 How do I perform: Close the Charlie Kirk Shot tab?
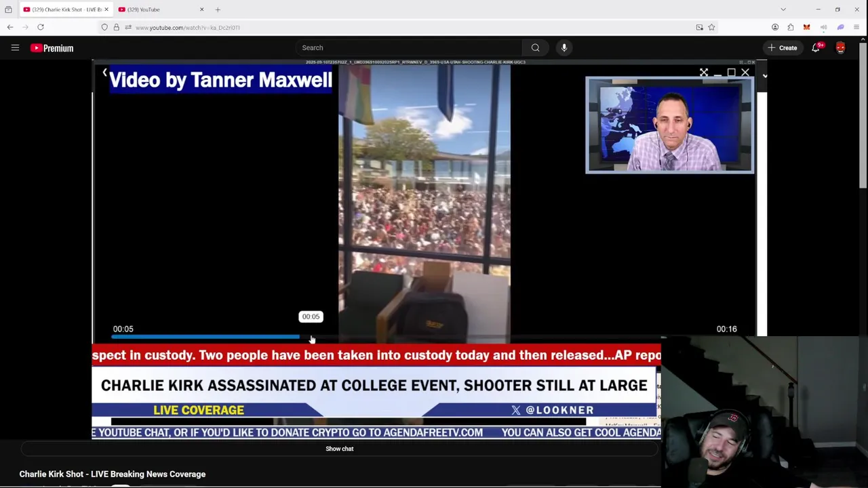click(106, 9)
